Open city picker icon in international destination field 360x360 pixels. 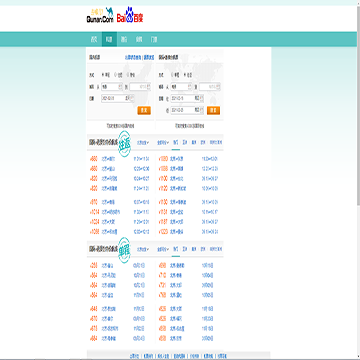coord(218,87)
